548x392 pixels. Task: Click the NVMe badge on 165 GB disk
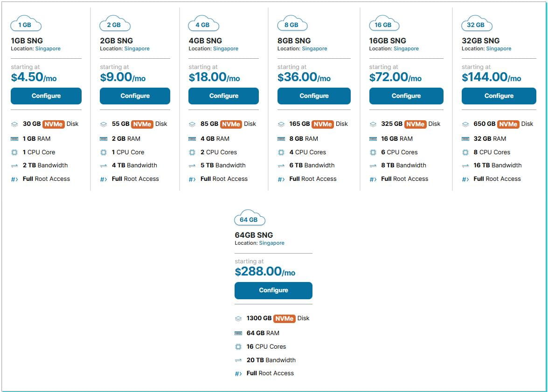pyautogui.click(x=323, y=124)
